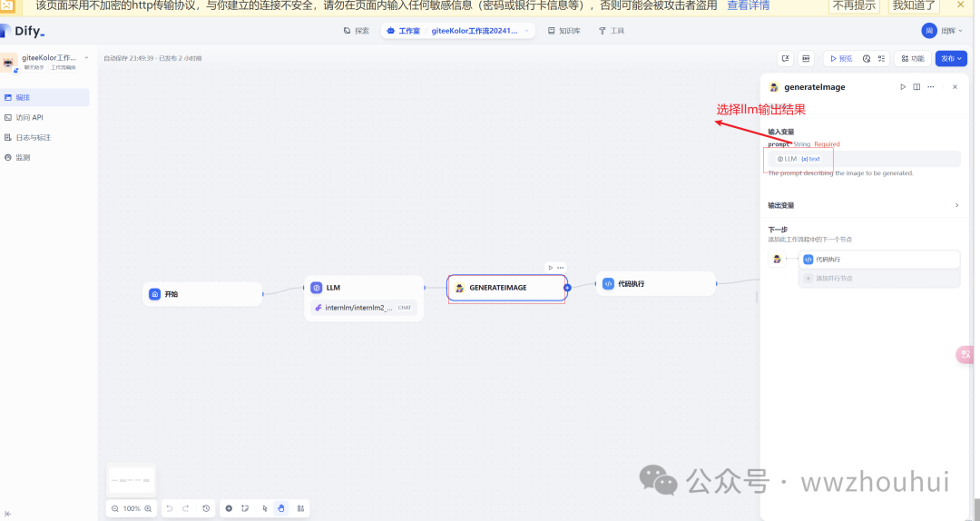Open the 知识库 knowledge tab

563,31
